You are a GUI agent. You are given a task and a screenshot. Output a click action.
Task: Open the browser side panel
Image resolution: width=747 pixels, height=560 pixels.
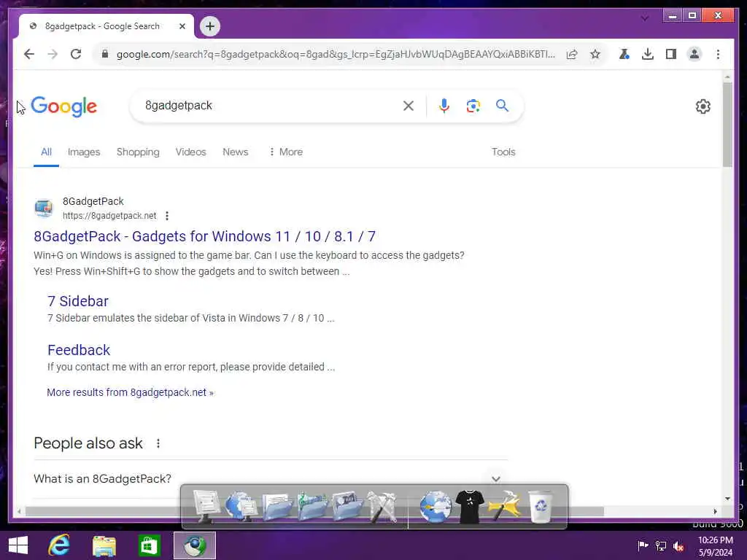point(671,54)
